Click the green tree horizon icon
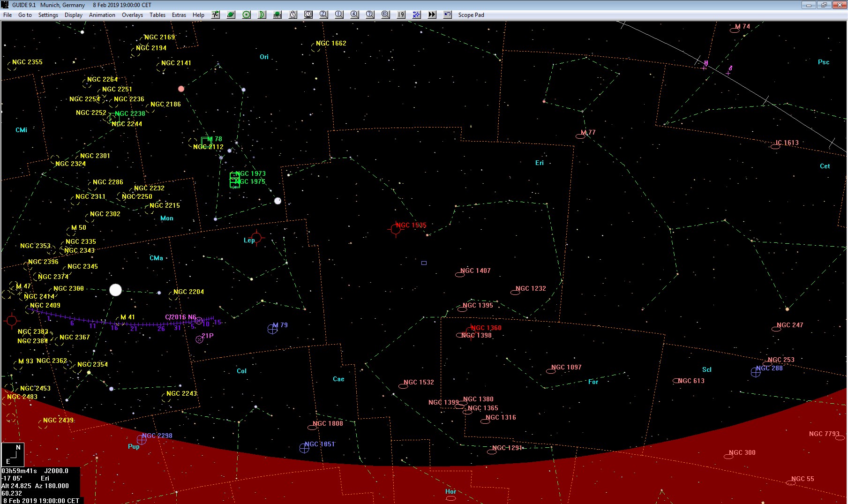The height and width of the screenshot is (504, 848). point(278,15)
